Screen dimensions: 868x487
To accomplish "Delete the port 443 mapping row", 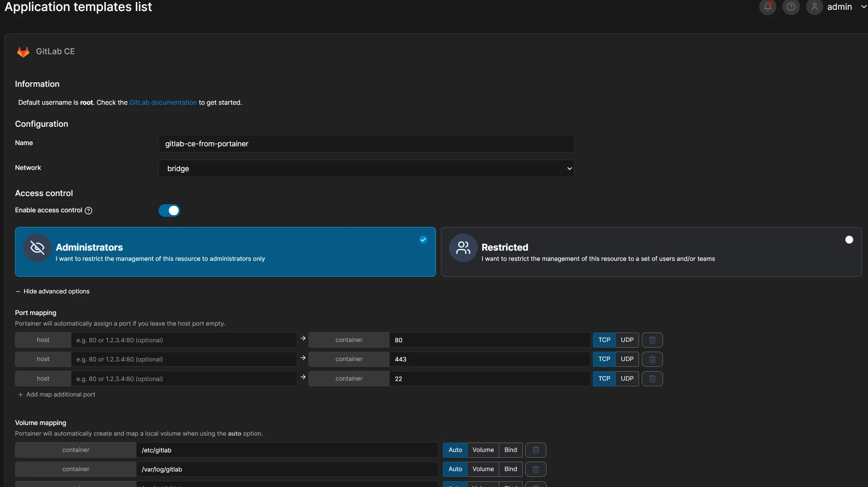I will pyautogui.click(x=652, y=359).
